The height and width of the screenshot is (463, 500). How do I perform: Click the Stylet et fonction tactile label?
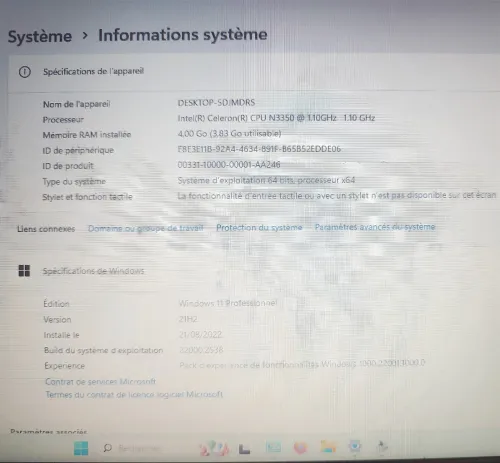[87, 197]
